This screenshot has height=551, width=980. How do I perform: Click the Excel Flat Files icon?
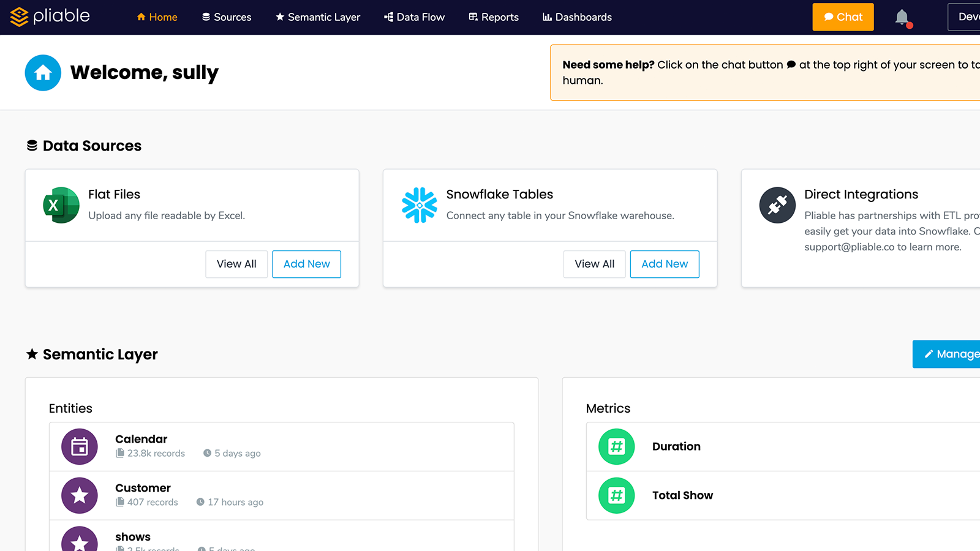click(61, 205)
